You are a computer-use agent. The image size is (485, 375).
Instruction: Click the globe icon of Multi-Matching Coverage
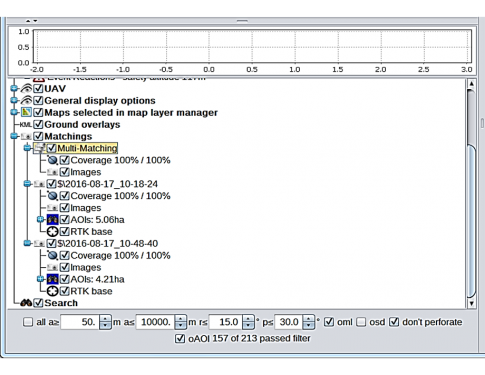(x=52, y=160)
